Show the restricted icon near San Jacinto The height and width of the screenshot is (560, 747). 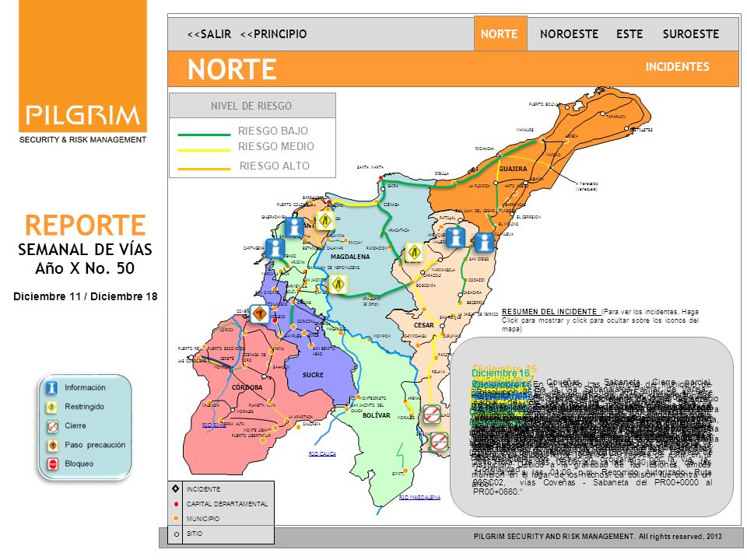click(338, 285)
